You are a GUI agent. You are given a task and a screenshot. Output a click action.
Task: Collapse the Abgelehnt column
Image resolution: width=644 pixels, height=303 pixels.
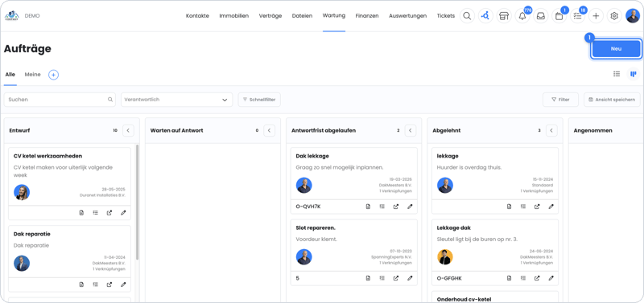pyautogui.click(x=551, y=130)
